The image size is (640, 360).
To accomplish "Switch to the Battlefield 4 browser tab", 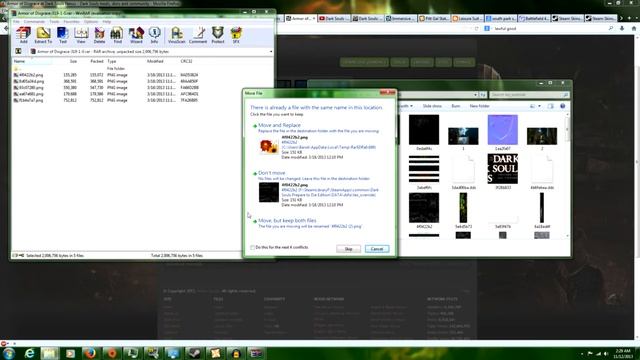I will pos(534,18).
